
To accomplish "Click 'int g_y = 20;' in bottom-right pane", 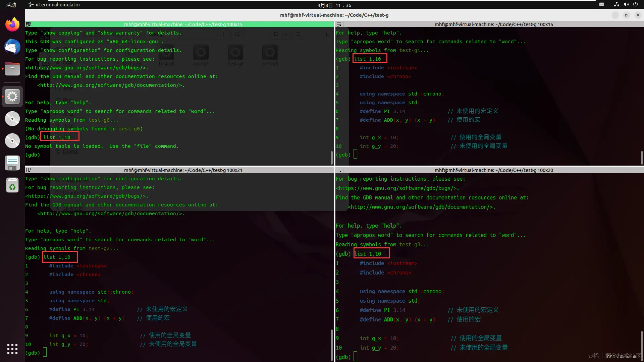I will 379,348.
